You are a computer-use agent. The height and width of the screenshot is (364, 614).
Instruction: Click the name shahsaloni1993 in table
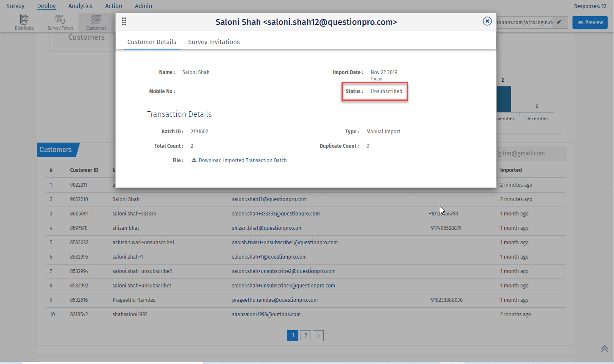pyautogui.click(x=130, y=314)
